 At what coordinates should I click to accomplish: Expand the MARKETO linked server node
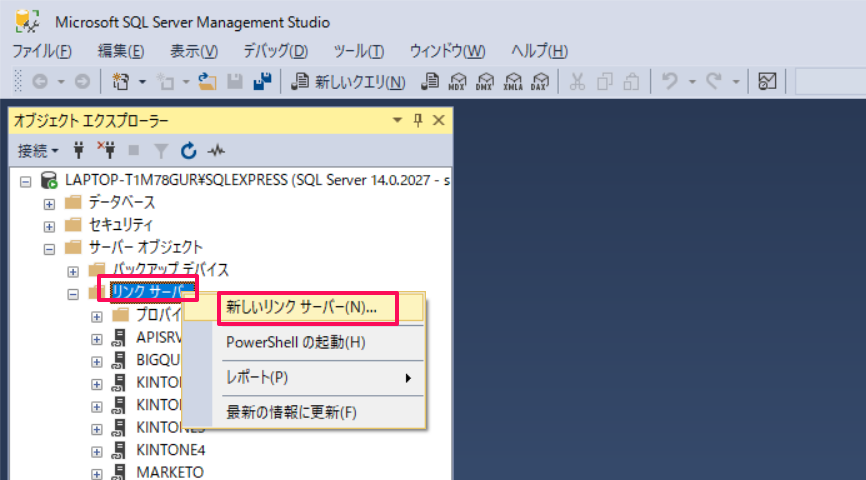[x=97, y=474]
